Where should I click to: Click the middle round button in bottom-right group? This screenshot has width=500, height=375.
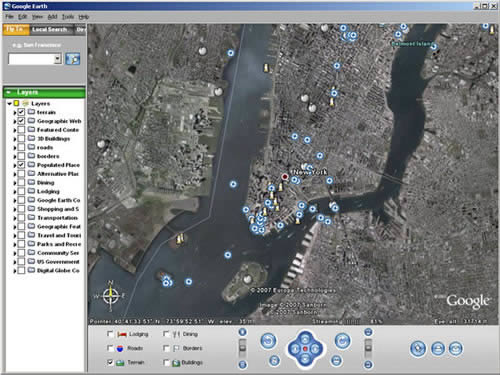click(x=438, y=349)
